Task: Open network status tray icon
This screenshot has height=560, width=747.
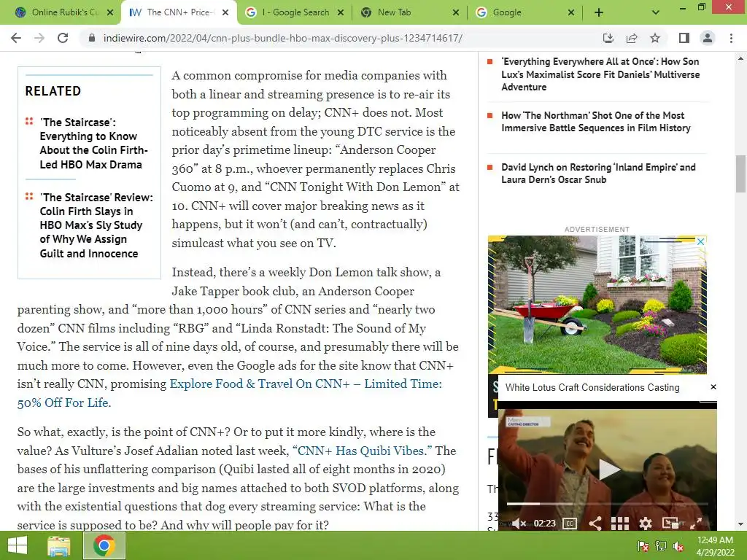Action: 661,546
